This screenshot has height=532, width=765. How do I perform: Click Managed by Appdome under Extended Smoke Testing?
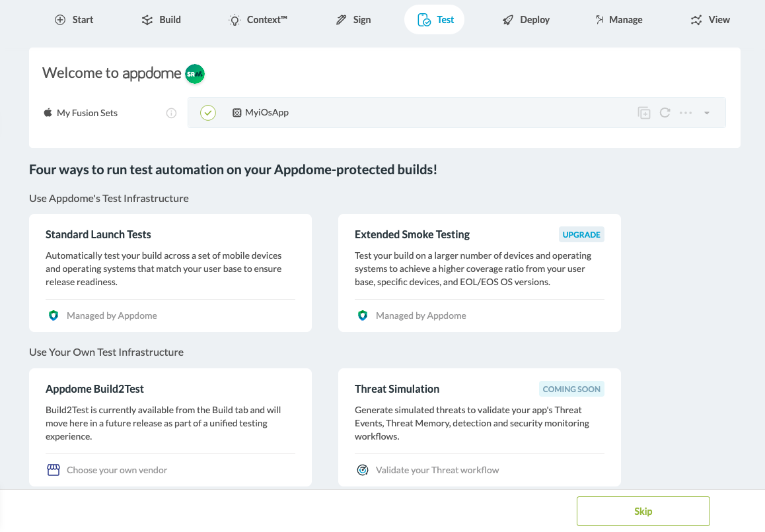(421, 316)
